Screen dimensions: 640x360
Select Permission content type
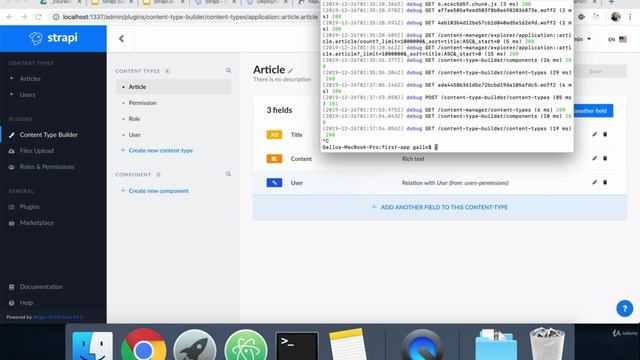tap(142, 103)
